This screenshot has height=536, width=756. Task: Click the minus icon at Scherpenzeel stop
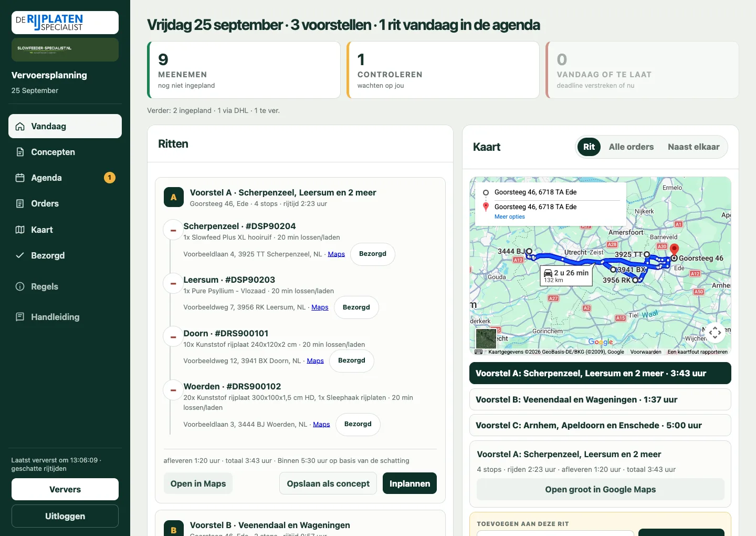(x=173, y=230)
